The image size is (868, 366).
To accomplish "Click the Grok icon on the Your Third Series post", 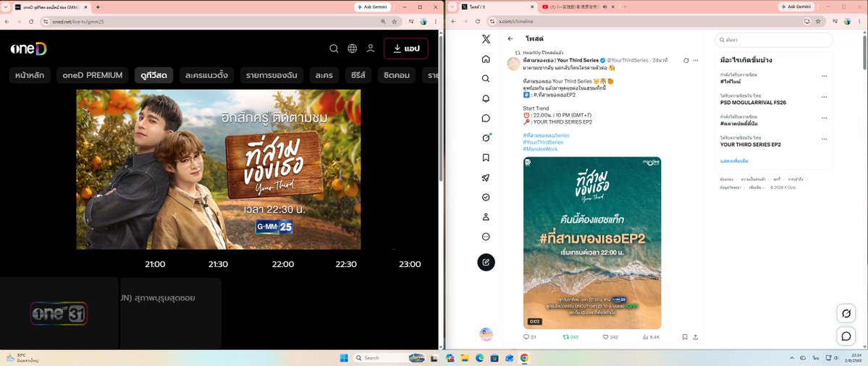I will 686,60.
